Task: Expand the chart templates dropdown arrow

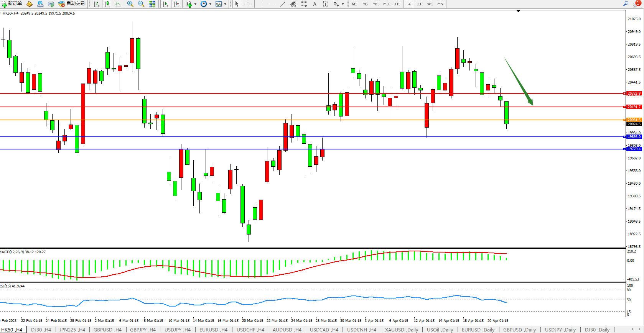Action: (225, 4)
